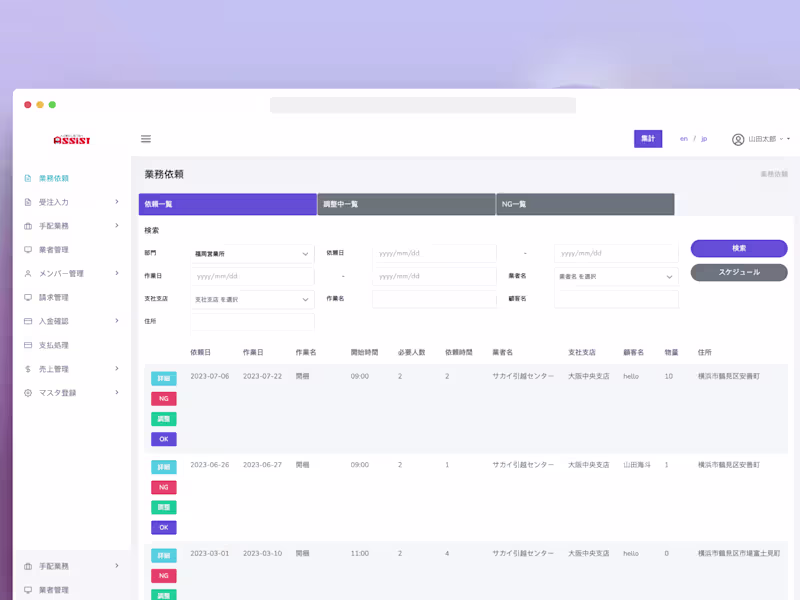Switch to the 依頼一覧 tab
The width and height of the screenshot is (800, 600).
tap(228, 204)
